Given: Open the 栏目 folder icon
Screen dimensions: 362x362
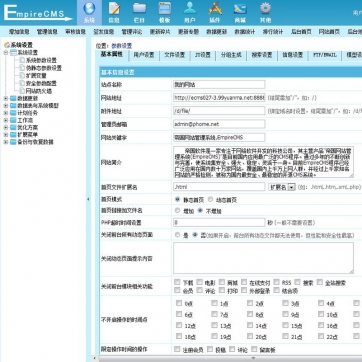Looking at the screenshot, I should (x=139, y=9).
